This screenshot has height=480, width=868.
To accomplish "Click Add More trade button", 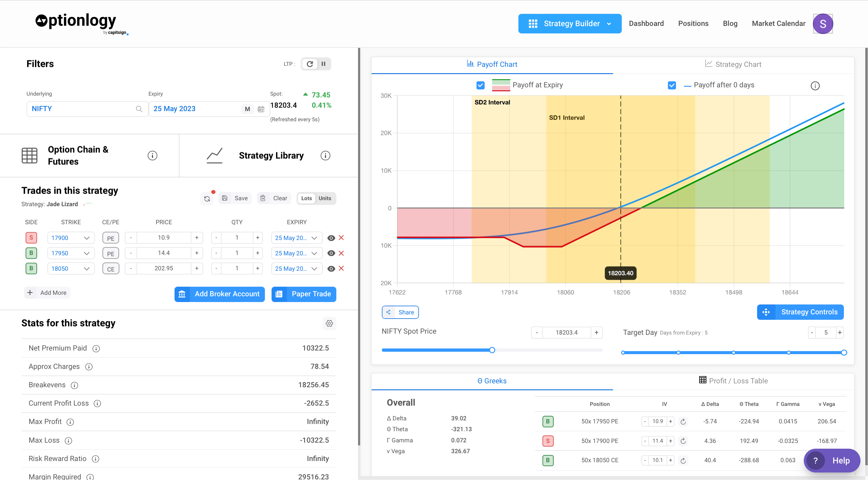I will [x=47, y=293].
